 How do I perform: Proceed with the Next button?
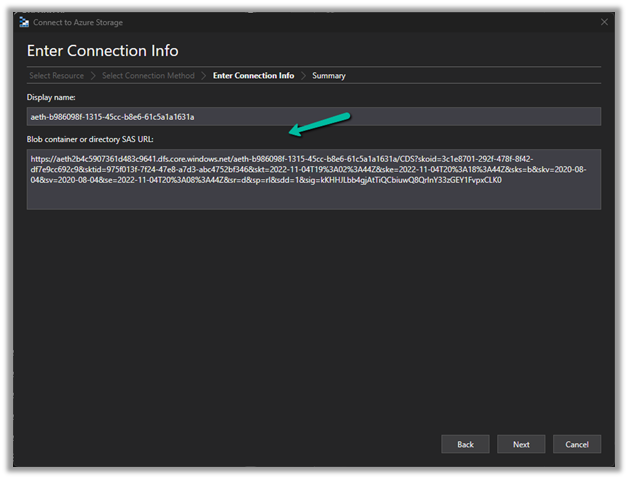tap(520, 443)
